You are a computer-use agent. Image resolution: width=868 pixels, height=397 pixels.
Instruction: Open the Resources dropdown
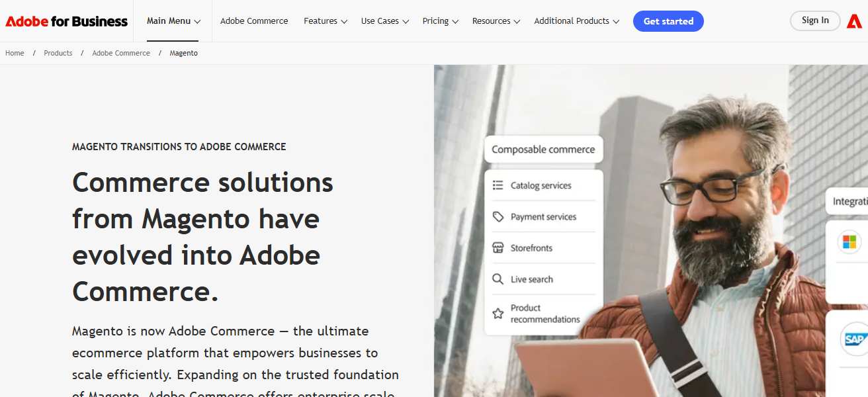coord(496,21)
